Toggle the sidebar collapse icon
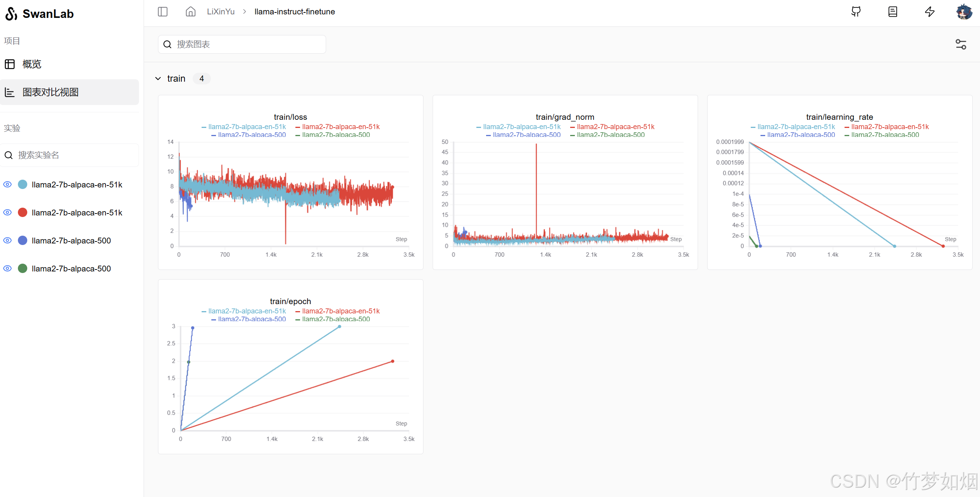 [x=163, y=12]
